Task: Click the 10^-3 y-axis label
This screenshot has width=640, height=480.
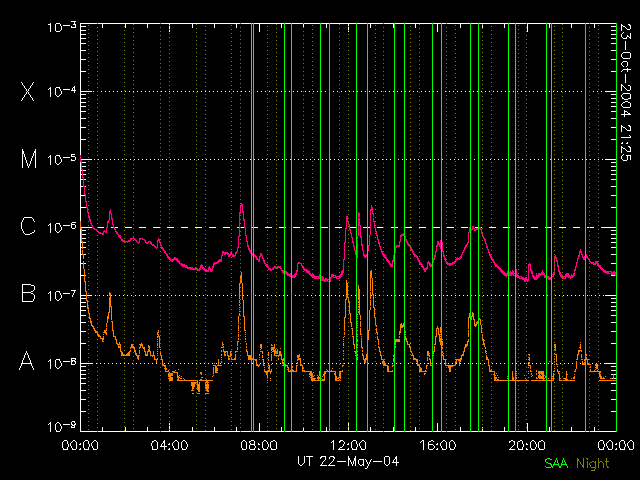Action: point(62,28)
